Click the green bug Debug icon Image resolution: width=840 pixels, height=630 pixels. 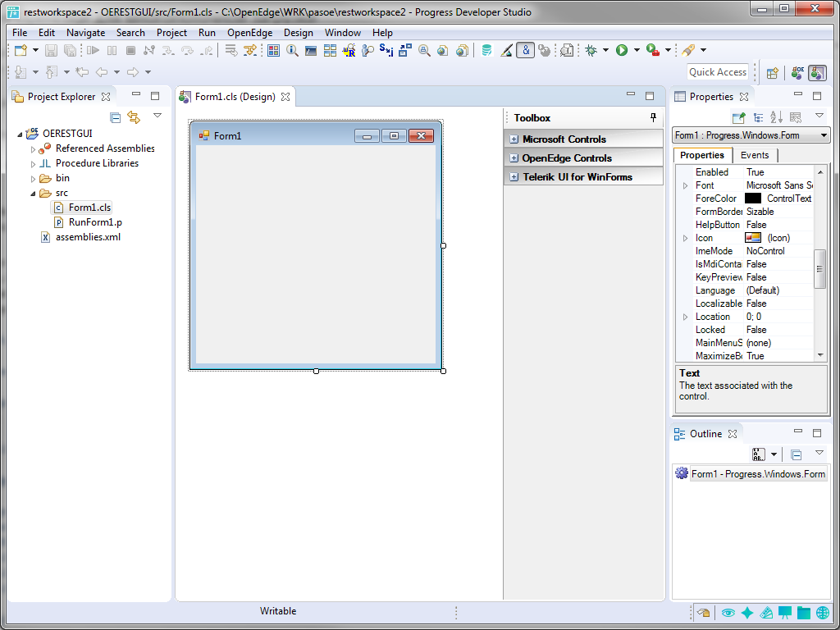pyautogui.click(x=591, y=50)
